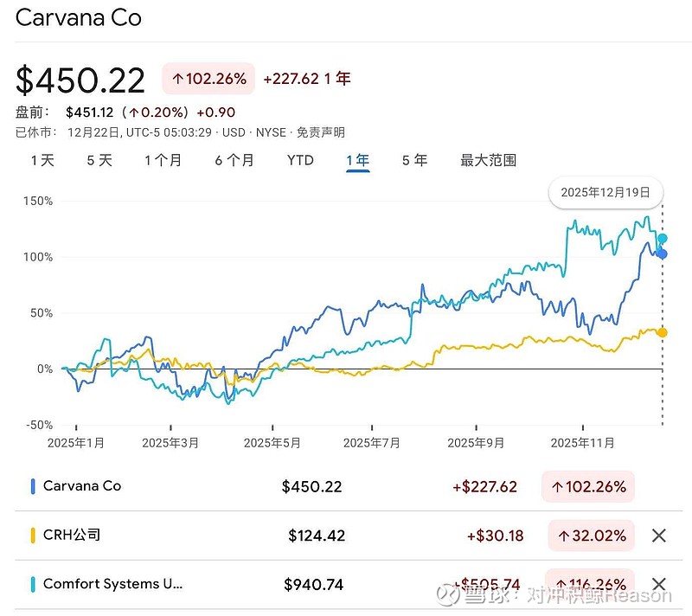Click CRH公司 yellow color indicator
The image size is (692, 616).
[x=33, y=536]
